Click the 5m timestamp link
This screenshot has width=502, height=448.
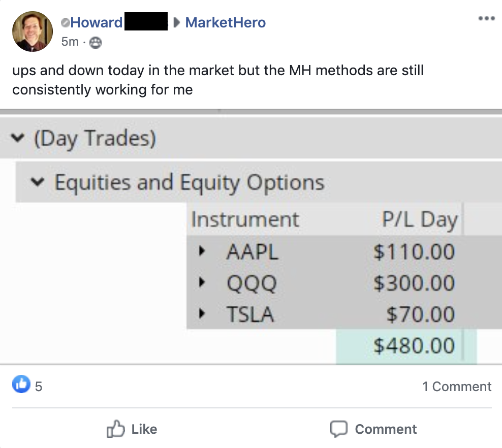[70, 42]
